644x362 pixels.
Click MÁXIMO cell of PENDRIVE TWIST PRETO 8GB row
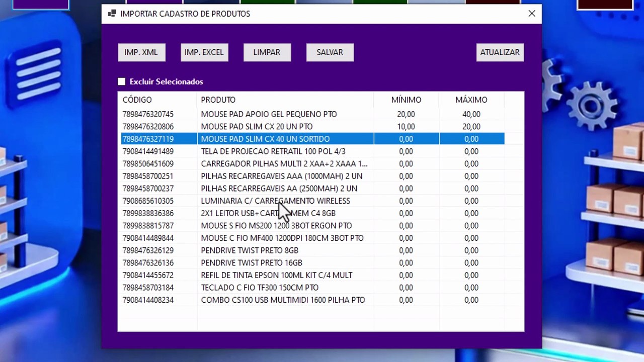(x=471, y=250)
